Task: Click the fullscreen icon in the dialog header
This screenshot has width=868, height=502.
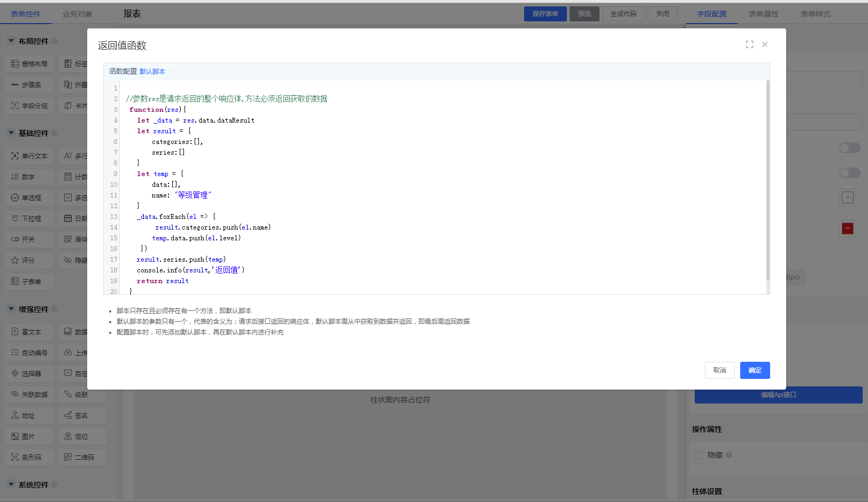Action: [x=749, y=45]
